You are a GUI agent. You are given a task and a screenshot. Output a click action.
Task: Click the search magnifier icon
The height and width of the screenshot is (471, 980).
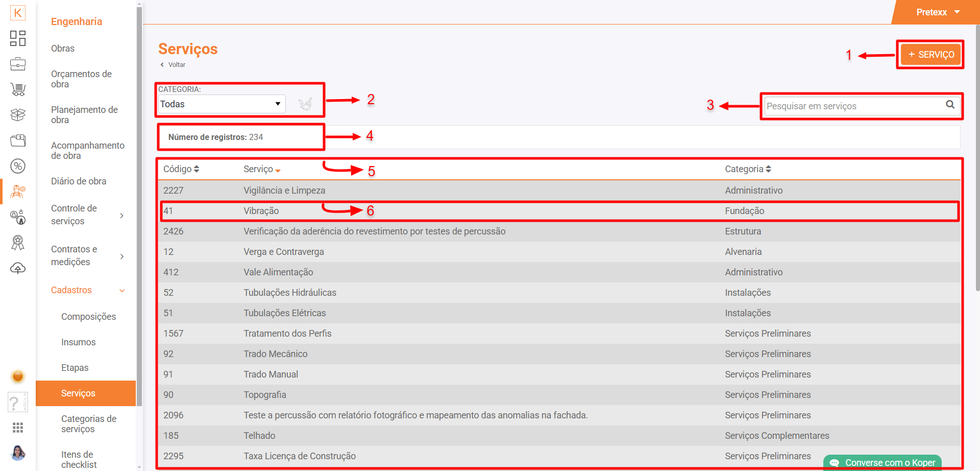pos(950,105)
